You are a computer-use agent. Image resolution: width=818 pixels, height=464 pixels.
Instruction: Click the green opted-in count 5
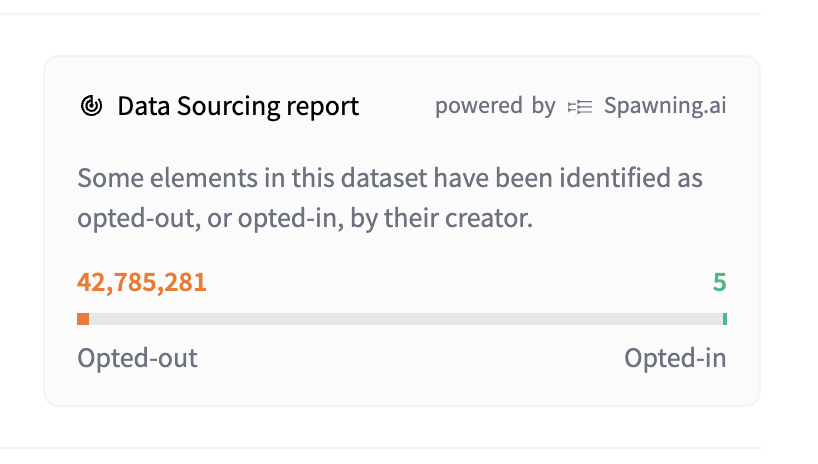719,282
